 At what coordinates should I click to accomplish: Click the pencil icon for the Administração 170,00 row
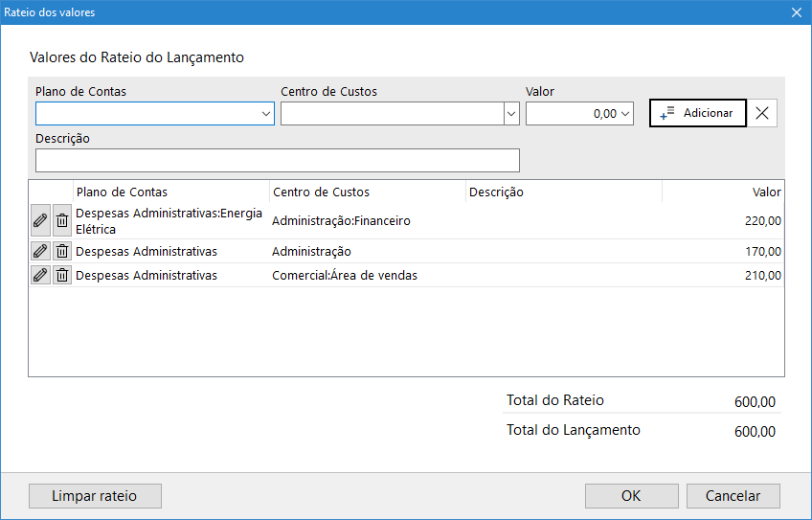[40, 251]
